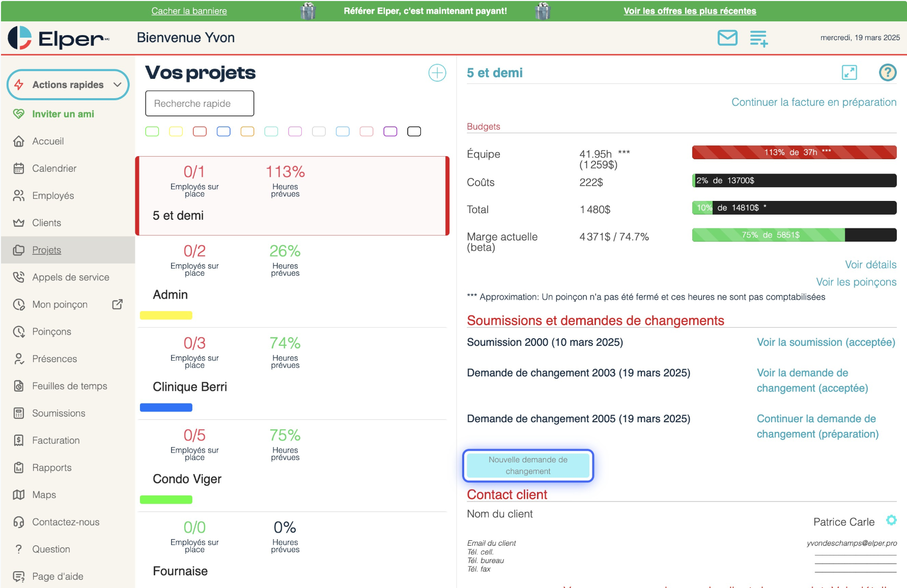
Task: Filter projects by blue color swatch
Action: click(x=223, y=132)
